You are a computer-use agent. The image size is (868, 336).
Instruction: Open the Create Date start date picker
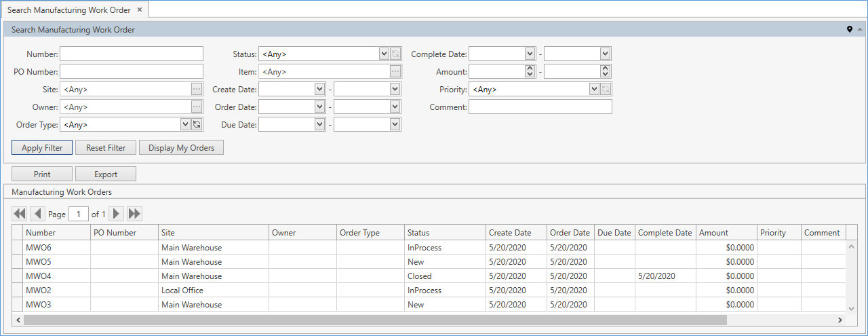tap(320, 89)
